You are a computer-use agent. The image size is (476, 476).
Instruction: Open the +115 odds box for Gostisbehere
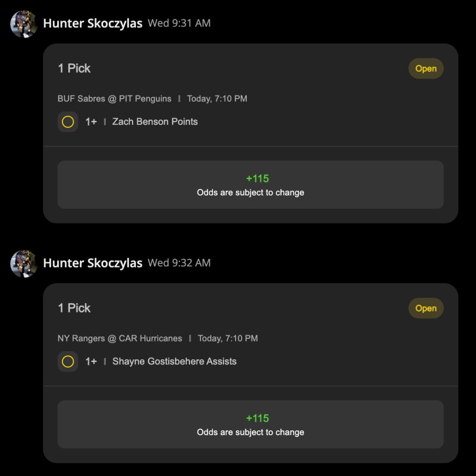[x=251, y=424]
